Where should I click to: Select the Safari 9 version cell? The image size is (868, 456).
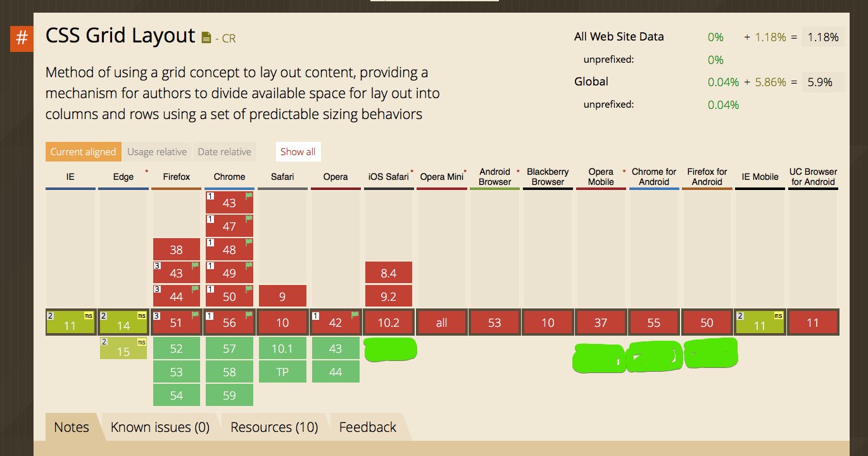coord(282,296)
